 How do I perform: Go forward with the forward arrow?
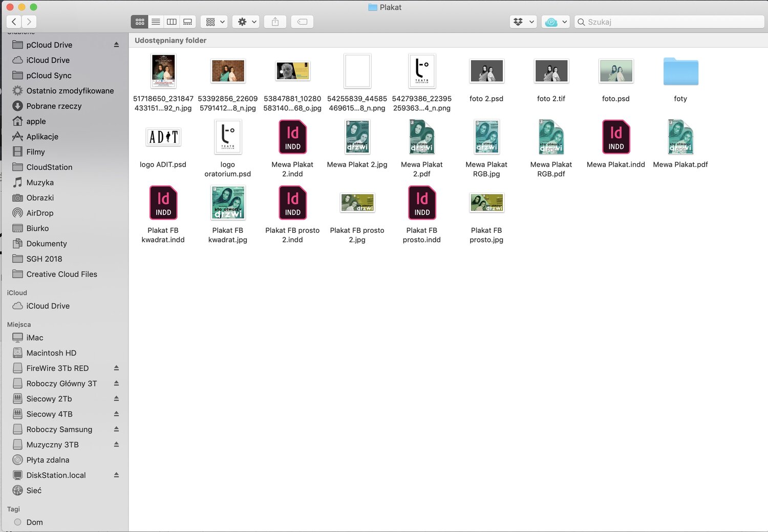pyautogui.click(x=29, y=21)
